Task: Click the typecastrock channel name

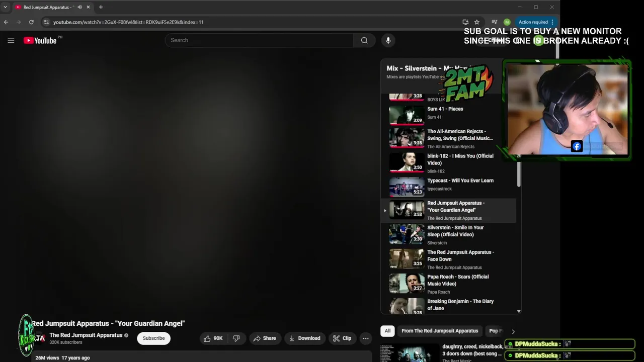Action: [439, 189]
